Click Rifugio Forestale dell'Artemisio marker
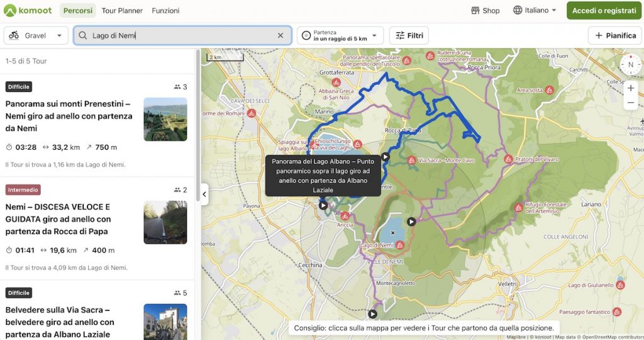 tap(518, 208)
